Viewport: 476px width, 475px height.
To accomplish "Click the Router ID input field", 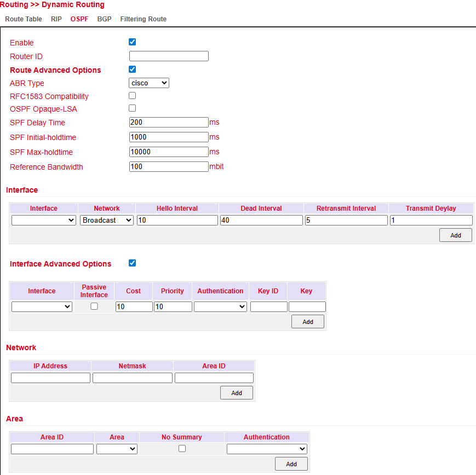I will (168, 56).
